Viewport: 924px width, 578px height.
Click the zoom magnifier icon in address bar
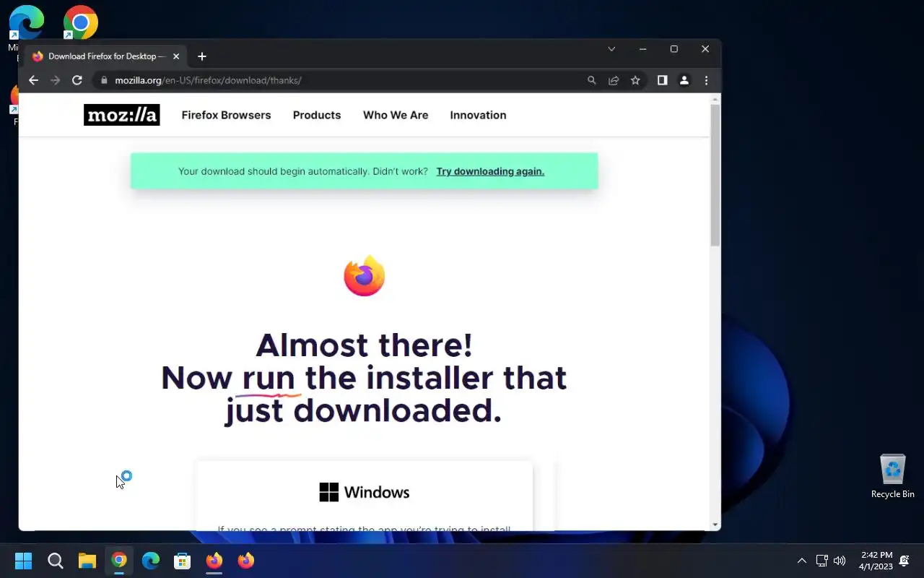[592, 80]
